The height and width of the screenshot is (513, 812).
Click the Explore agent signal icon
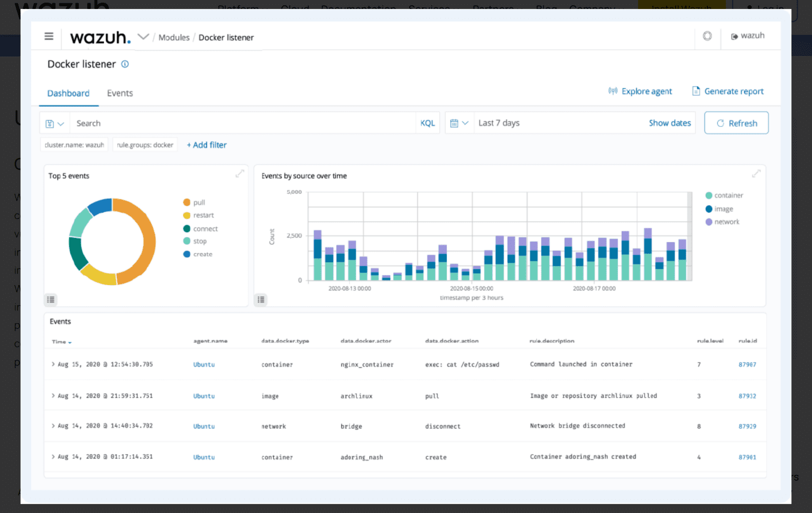point(613,91)
